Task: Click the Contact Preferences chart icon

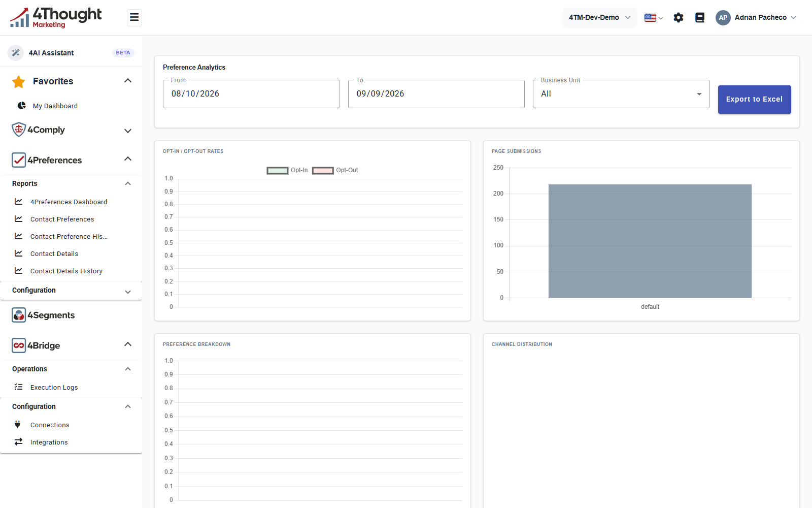Action: coord(18,219)
